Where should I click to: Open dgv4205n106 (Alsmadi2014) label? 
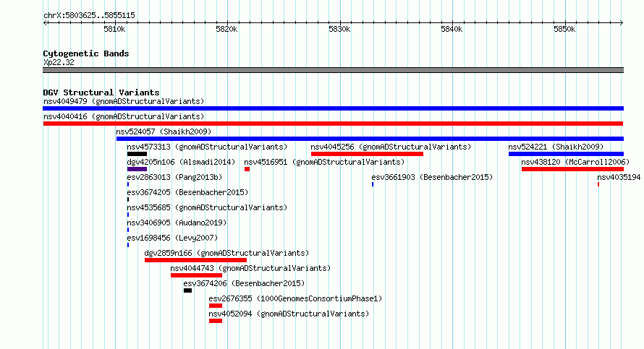point(181,162)
